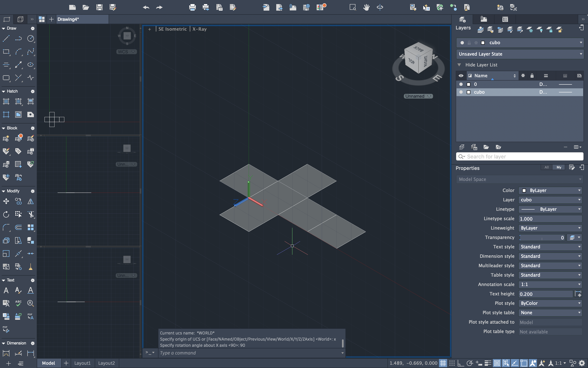Open the current layer dropdown showing cubo
Screen dimensions: 588x368
click(x=520, y=43)
